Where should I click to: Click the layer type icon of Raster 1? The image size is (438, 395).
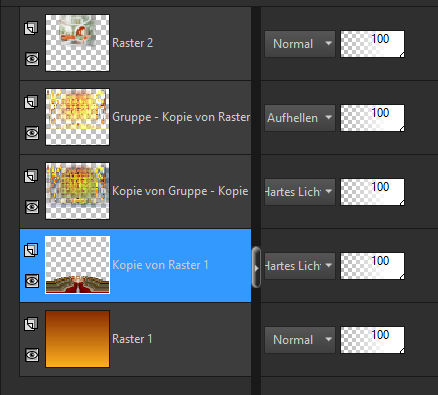coord(31,324)
